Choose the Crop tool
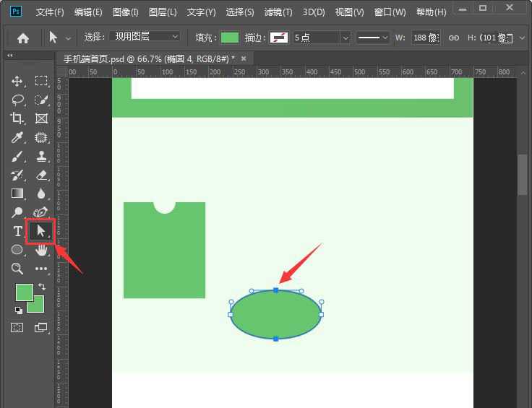This screenshot has height=408, width=532. pyautogui.click(x=17, y=118)
